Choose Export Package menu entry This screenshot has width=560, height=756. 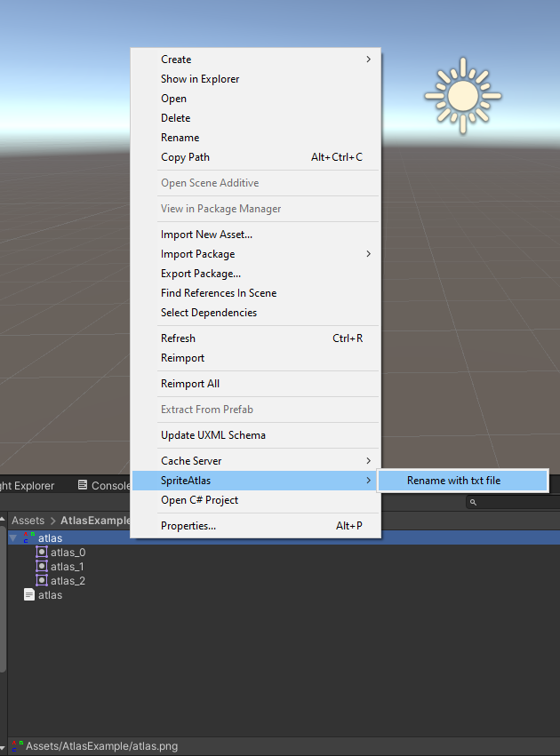[256, 274]
